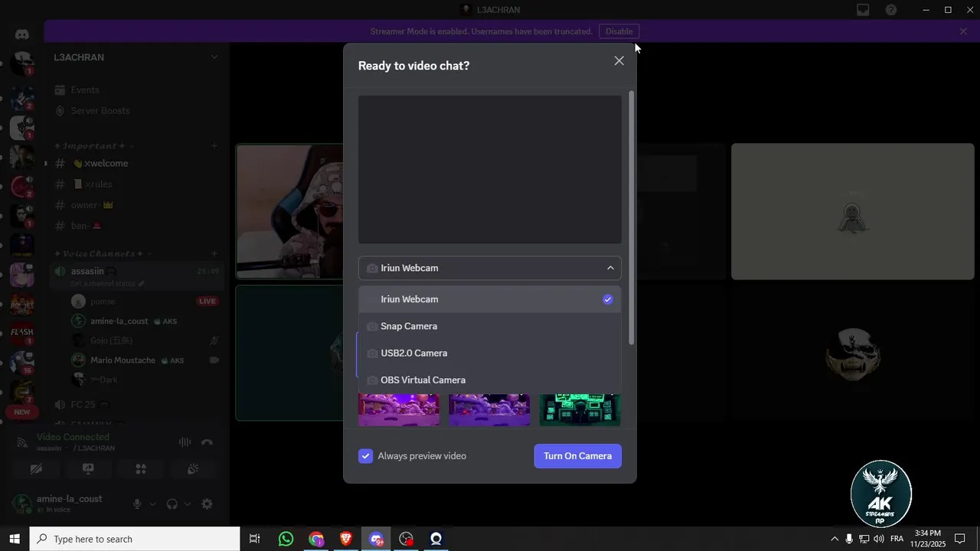The width and height of the screenshot is (980, 551).
Task: Toggle Always preview video checkbox
Action: point(366,456)
